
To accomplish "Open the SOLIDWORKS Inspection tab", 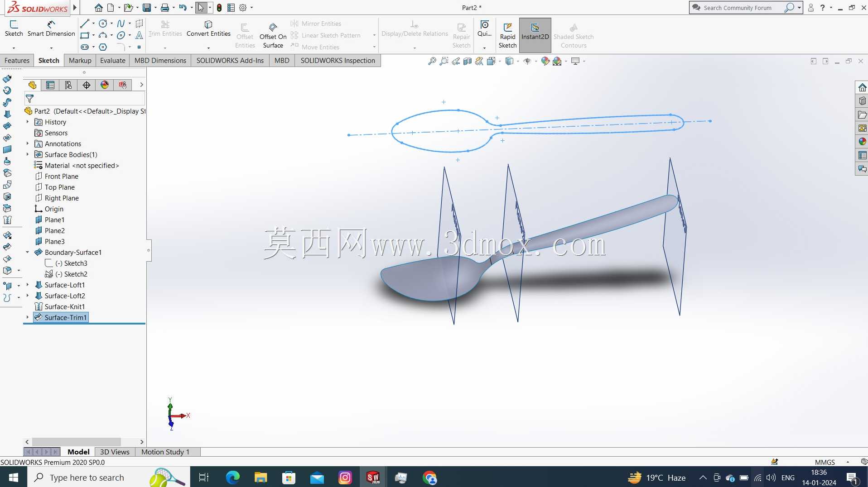I will click(x=338, y=61).
